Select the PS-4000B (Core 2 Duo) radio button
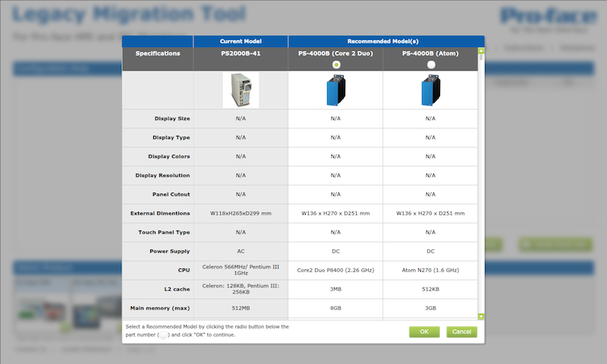 [336, 64]
